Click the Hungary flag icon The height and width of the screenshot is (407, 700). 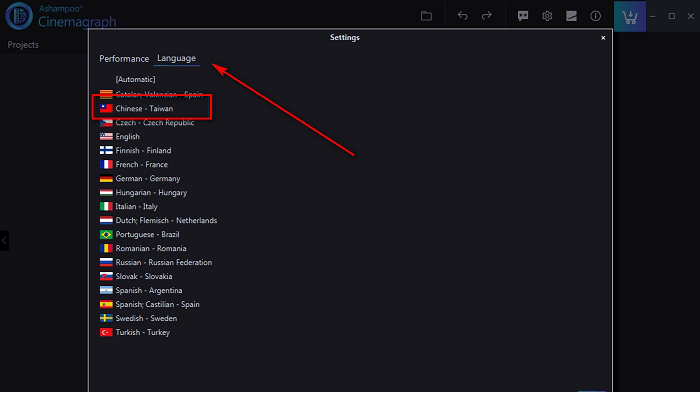pos(106,192)
